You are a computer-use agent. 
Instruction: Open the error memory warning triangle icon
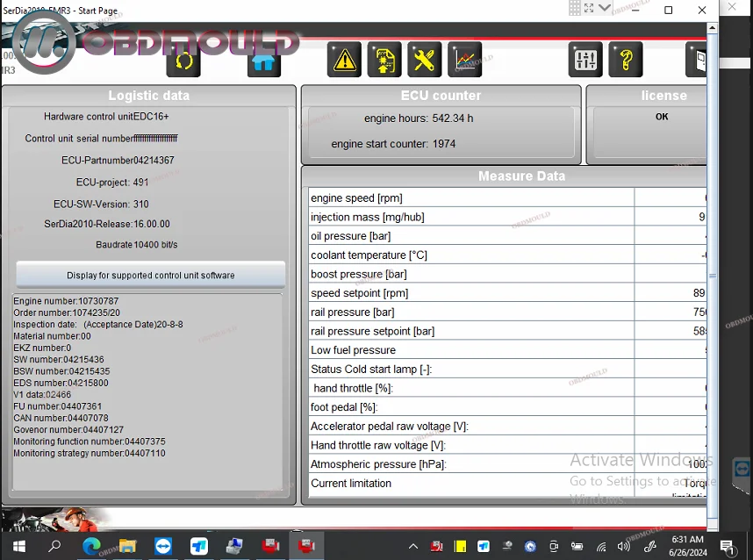tap(344, 60)
